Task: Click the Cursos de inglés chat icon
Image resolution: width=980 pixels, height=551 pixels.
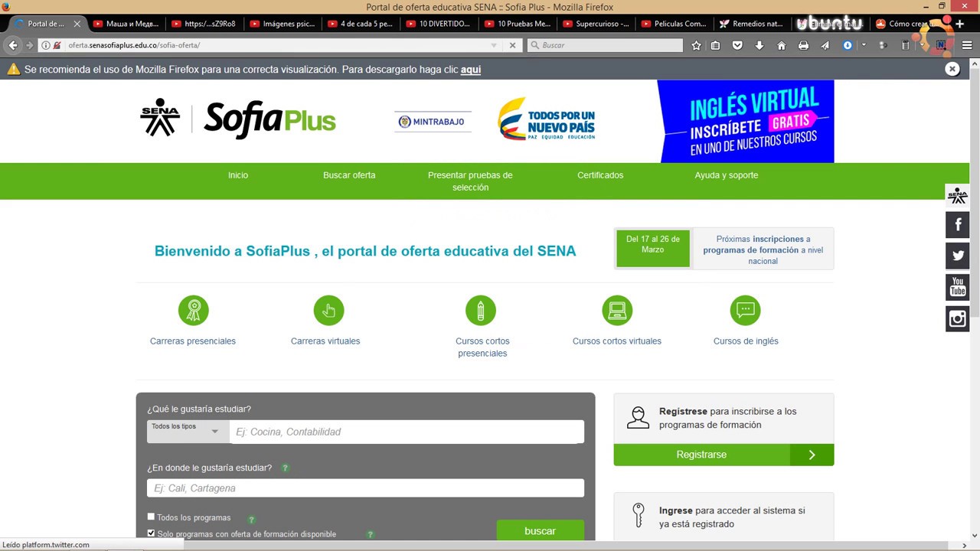Action: (x=746, y=310)
